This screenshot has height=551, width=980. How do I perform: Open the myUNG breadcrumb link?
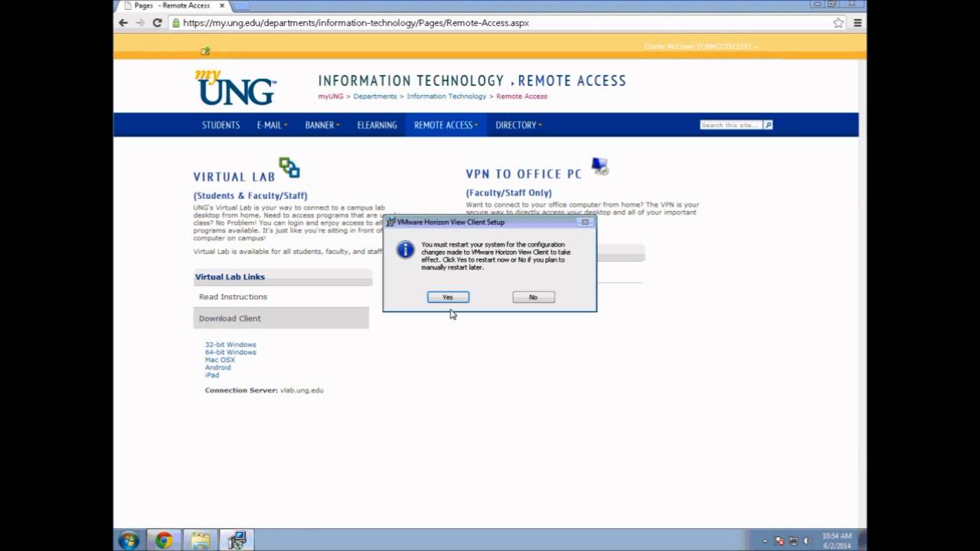point(331,96)
